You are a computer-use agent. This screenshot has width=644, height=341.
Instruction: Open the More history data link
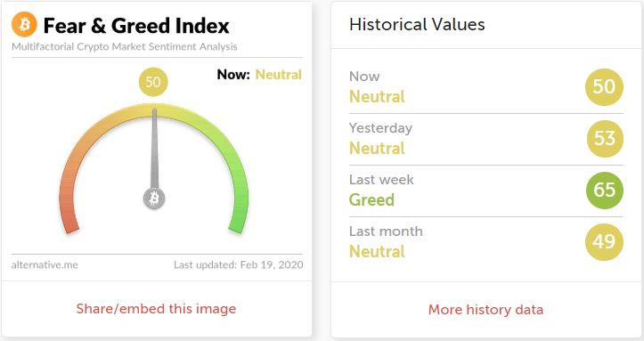[485, 310]
